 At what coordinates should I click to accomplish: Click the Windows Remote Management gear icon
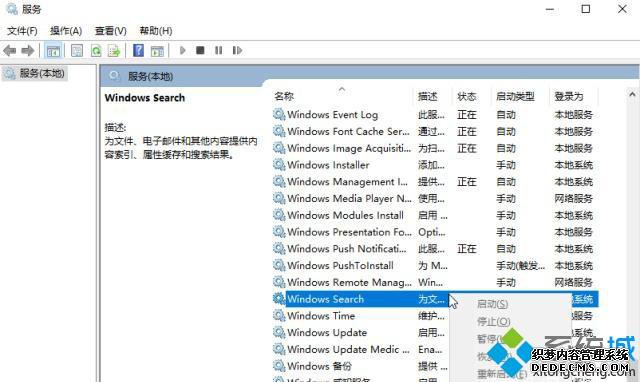(x=279, y=282)
